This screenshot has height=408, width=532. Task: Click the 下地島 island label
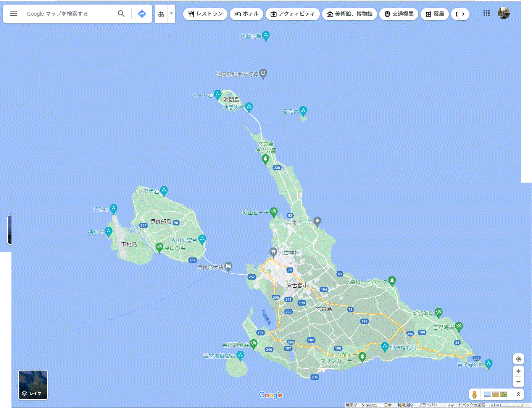(x=129, y=244)
